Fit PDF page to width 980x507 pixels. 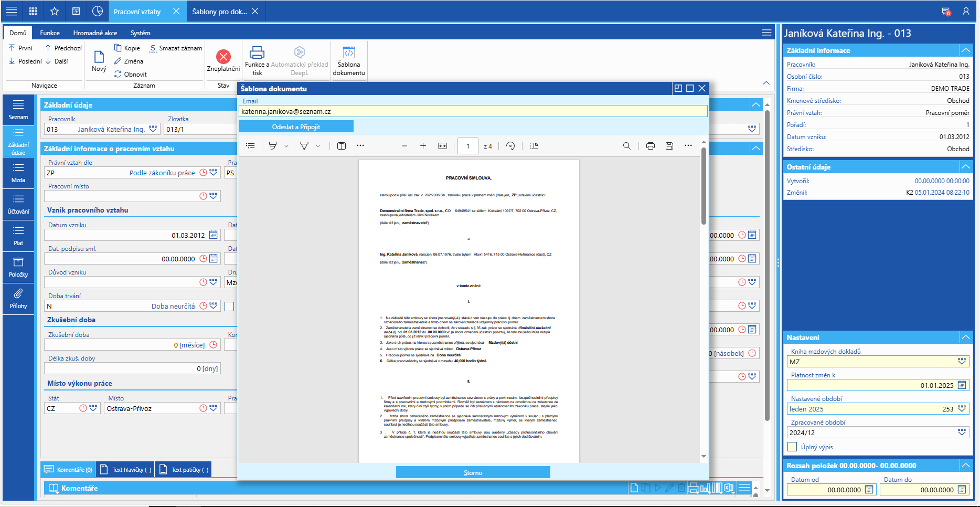click(442, 146)
